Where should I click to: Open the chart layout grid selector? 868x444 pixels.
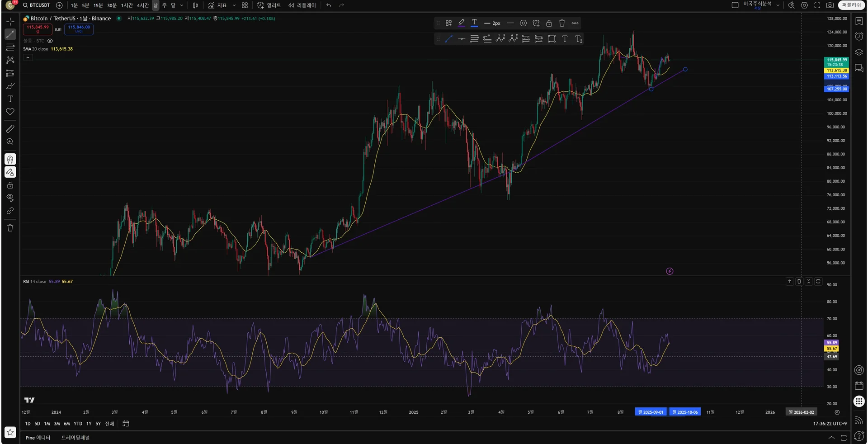(x=245, y=5)
